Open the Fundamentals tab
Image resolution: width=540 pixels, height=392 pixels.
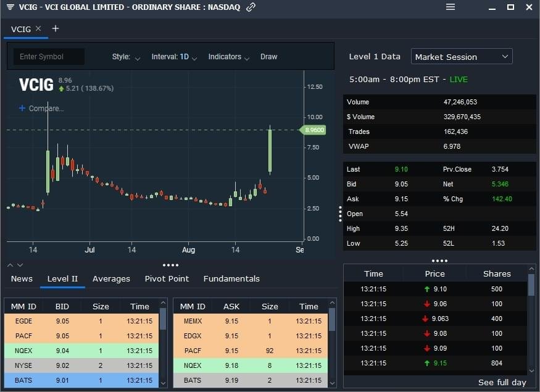(231, 278)
